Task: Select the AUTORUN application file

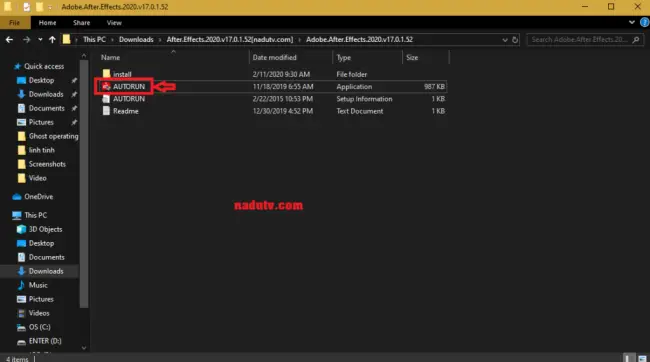Action: [129, 86]
